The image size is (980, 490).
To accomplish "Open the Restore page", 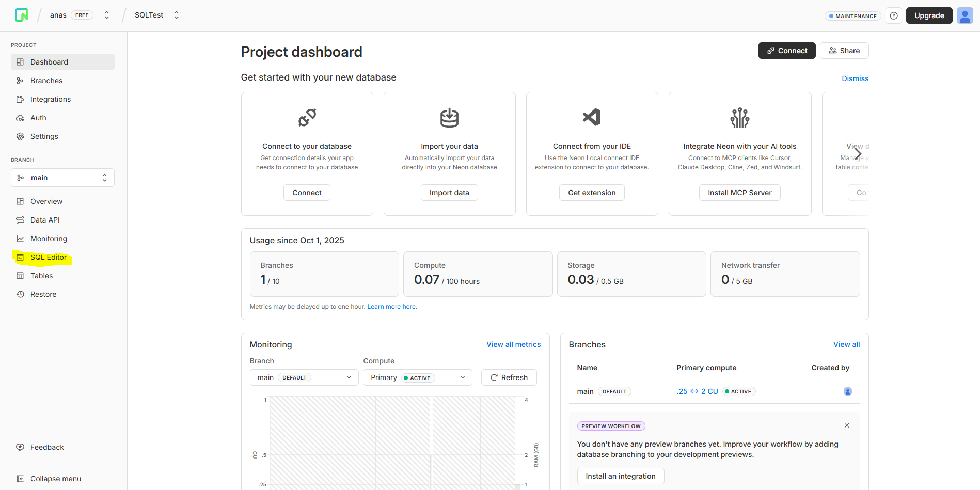I will 62,294.
